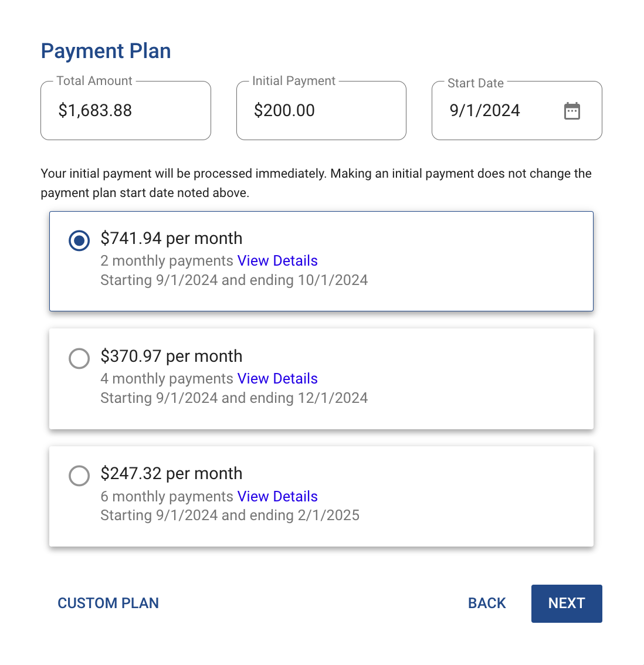Click the Payment Plan heading
The width and height of the screenshot is (644, 665).
[x=106, y=51]
